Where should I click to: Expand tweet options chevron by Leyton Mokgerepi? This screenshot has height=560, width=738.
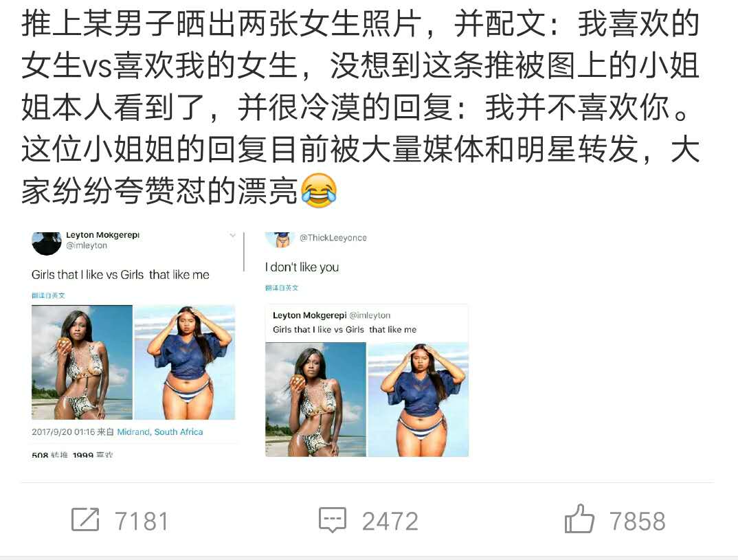(x=232, y=235)
